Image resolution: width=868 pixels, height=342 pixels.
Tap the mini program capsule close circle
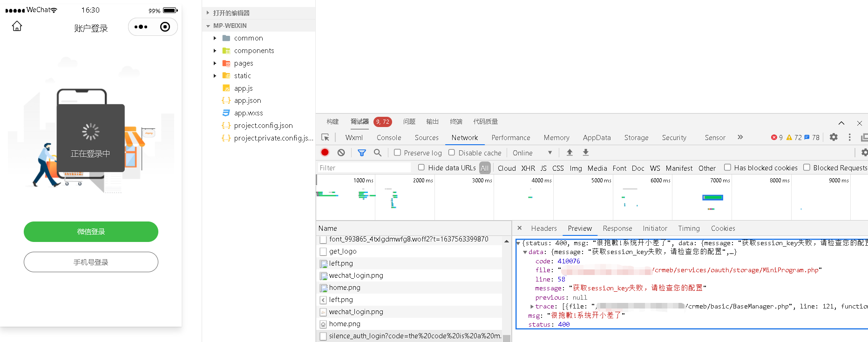click(165, 27)
